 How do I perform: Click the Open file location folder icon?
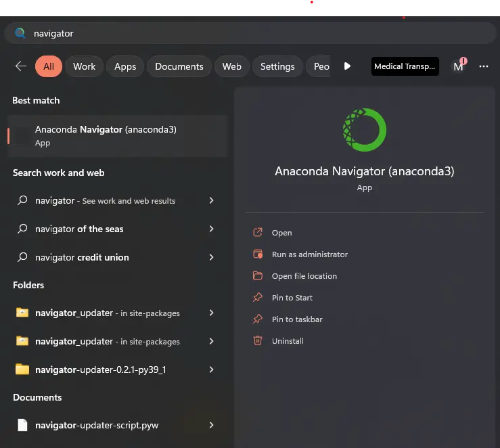[258, 275]
